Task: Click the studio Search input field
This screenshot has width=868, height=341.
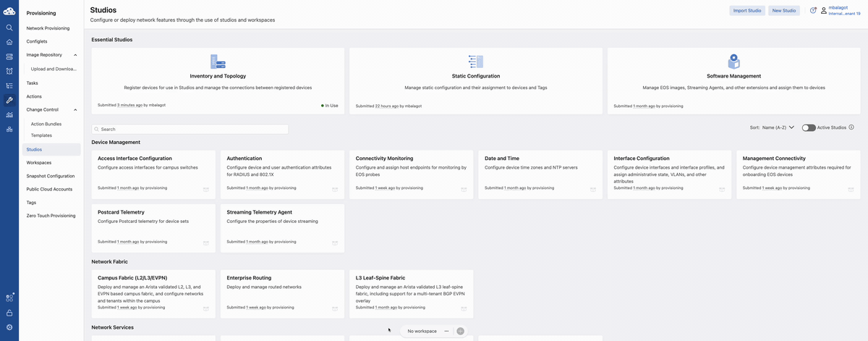Action: (x=190, y=129)
